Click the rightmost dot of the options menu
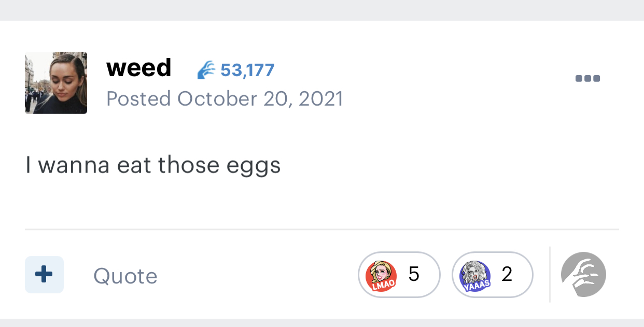 pos(596,79)
